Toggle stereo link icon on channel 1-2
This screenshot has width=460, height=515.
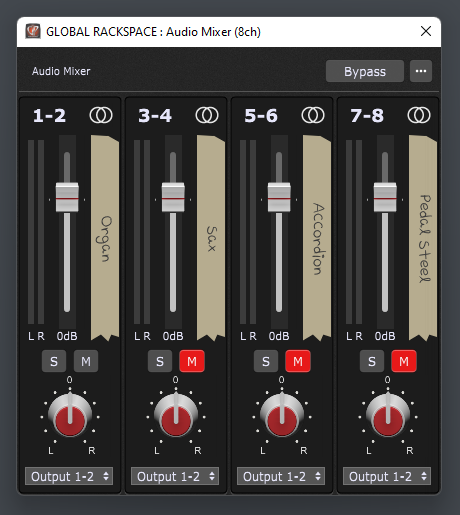point(101,115)
